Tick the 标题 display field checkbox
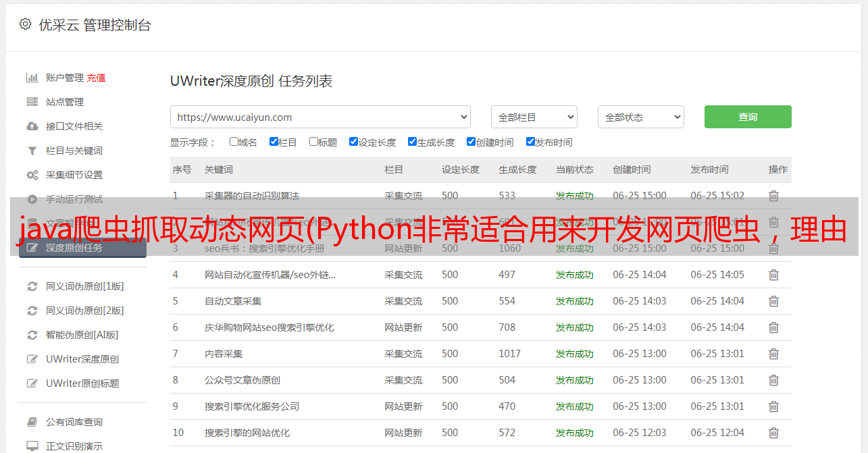 point(313,142)
